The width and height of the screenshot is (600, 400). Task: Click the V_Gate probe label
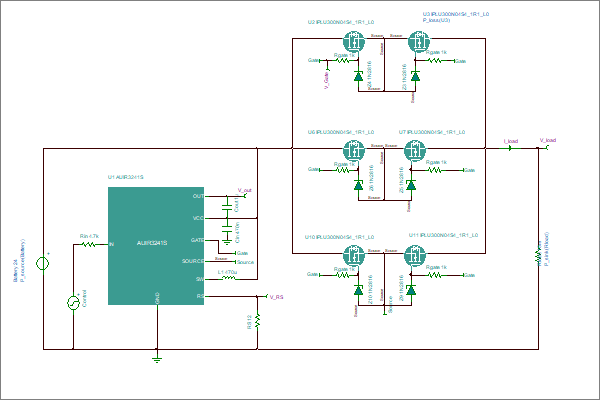pos(327,81)
